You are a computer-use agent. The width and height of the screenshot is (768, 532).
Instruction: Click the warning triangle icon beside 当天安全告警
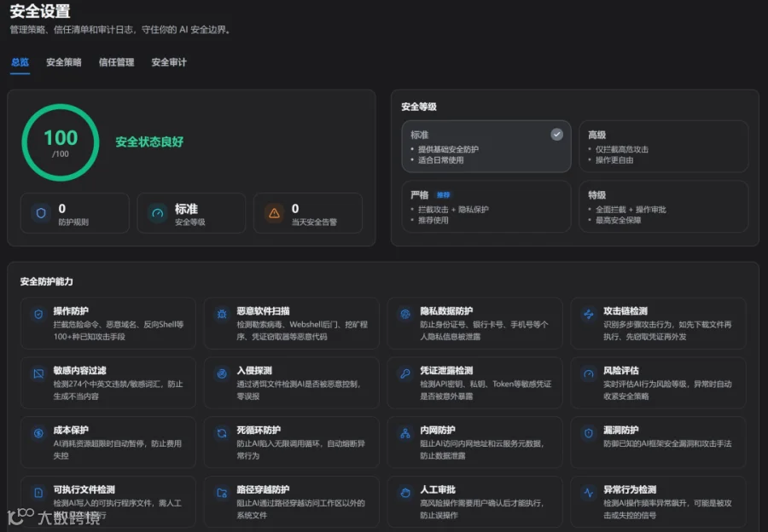(274, 213)
